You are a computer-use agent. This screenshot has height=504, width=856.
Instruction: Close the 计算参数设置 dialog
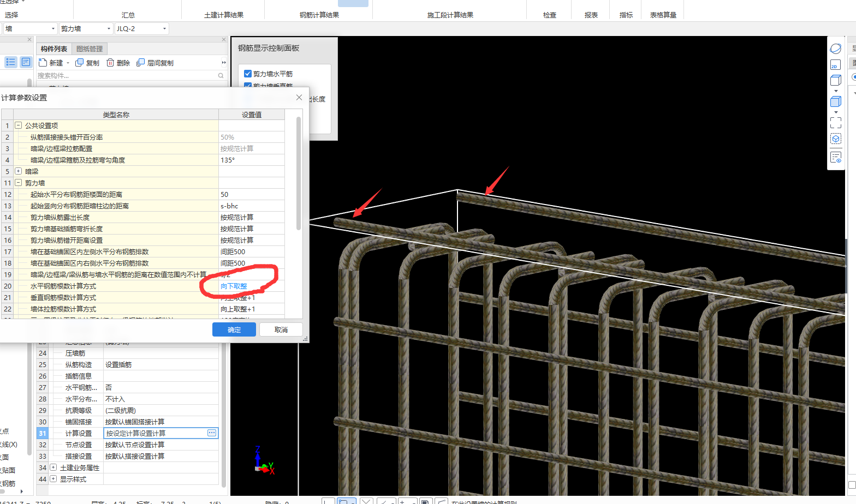[299, 97]
